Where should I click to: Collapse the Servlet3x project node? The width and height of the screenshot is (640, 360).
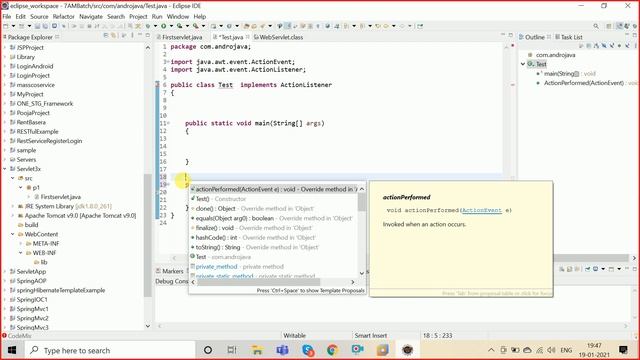tap(5, 169)
